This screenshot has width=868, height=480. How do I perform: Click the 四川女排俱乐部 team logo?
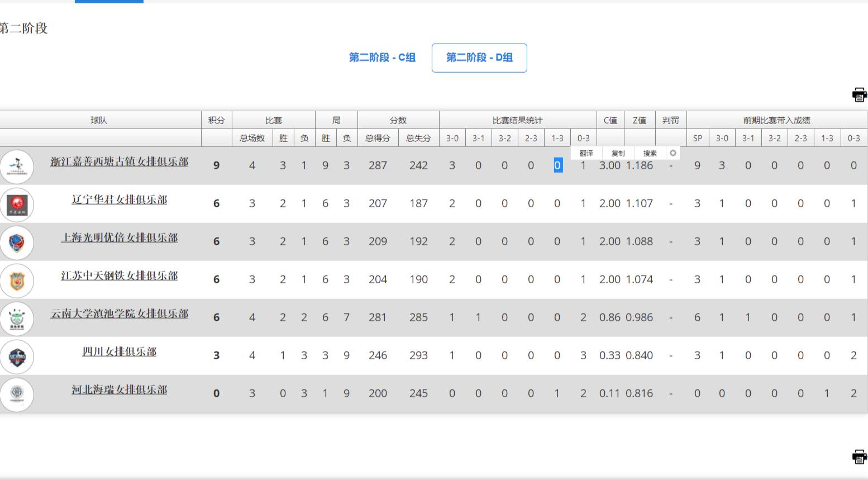click(x=17, y=357)
